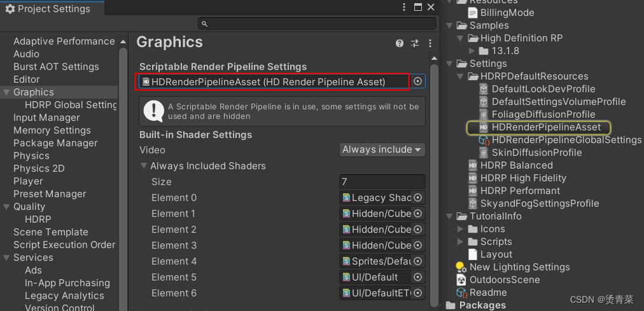Click the settings sidebar scroll-up arrow
Screen dimensions: 644x311
point(123,42)
